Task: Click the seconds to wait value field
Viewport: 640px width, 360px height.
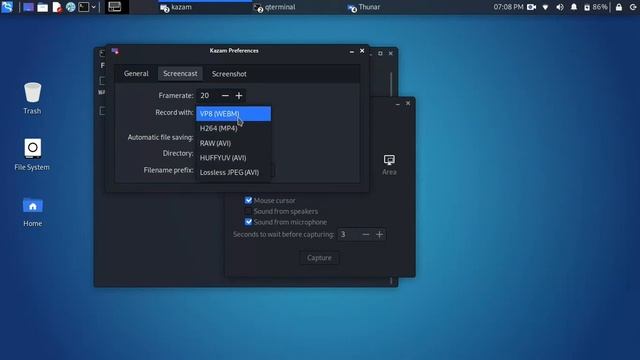Action: tap(349, 234)
